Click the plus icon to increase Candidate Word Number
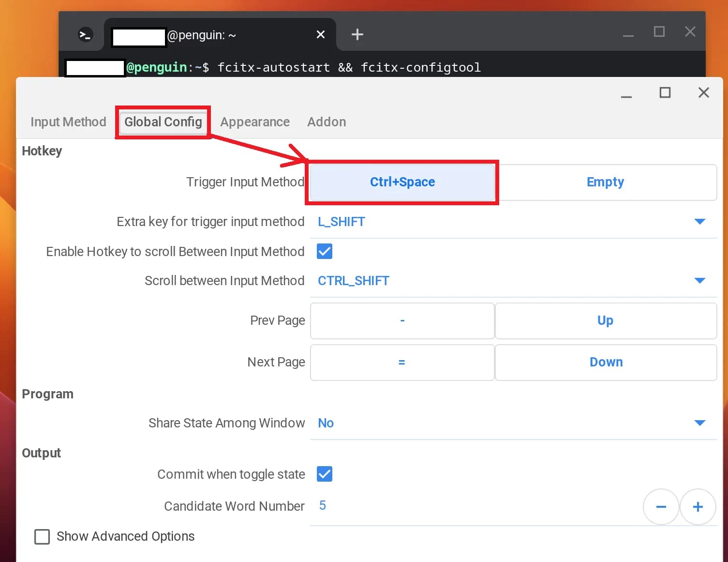 tap(698, 507)
